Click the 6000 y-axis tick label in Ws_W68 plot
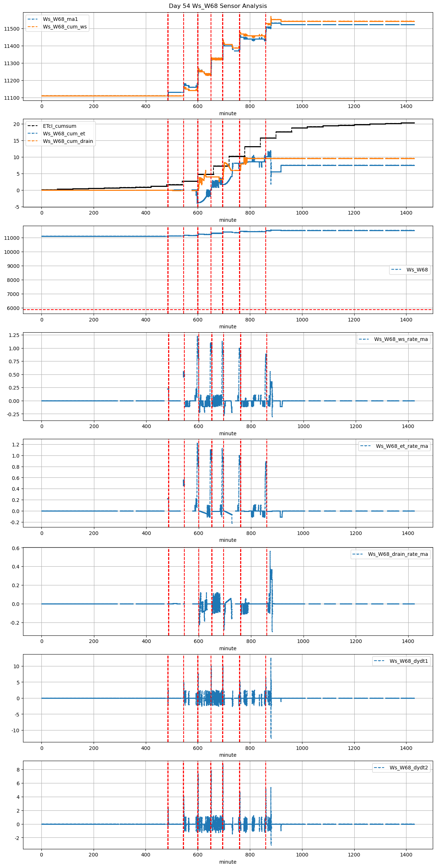The image size is (436, 868). point(13,308)
